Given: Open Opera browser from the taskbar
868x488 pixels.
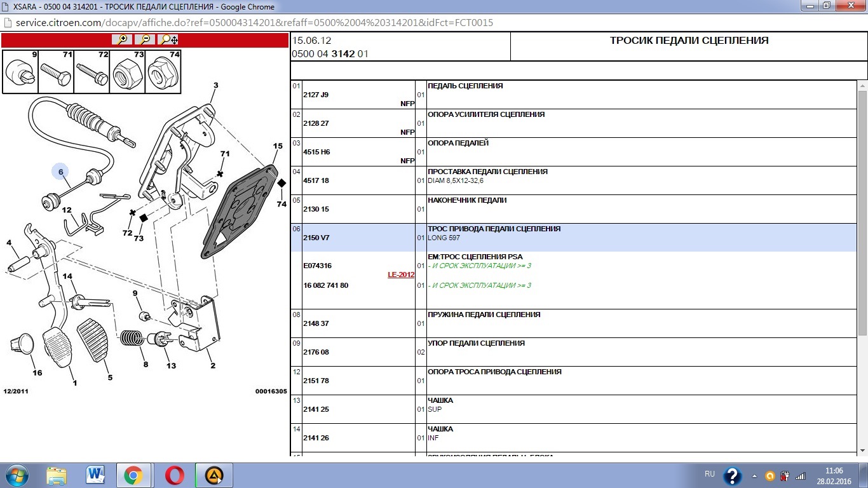Looking at the screenshot, I should pos(174,475).
